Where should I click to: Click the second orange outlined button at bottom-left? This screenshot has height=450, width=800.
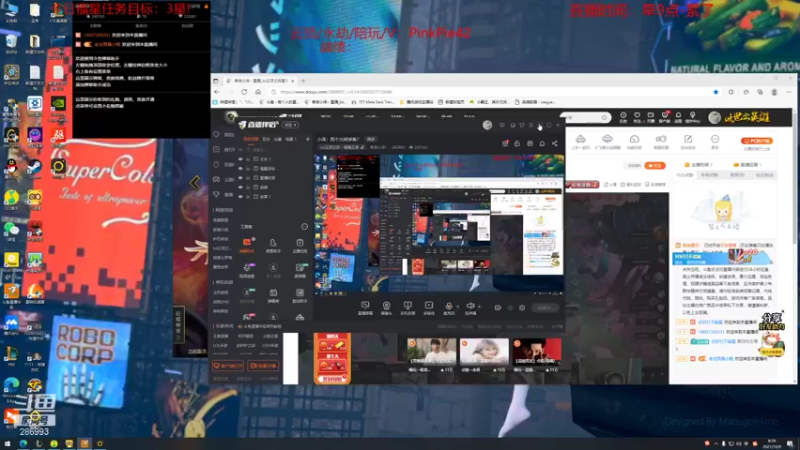(x=263, y=366)
